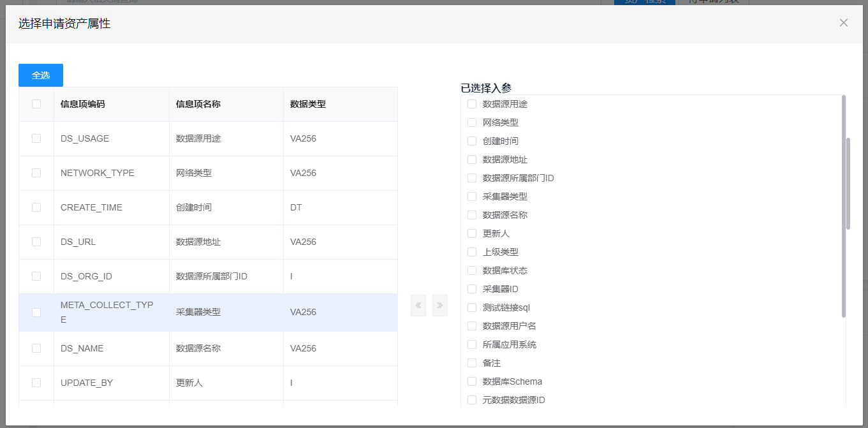The width and height of the screenshot is (868, 428).
Task: Check the DS_URL row checkbox
Action: tap(36, 242)
